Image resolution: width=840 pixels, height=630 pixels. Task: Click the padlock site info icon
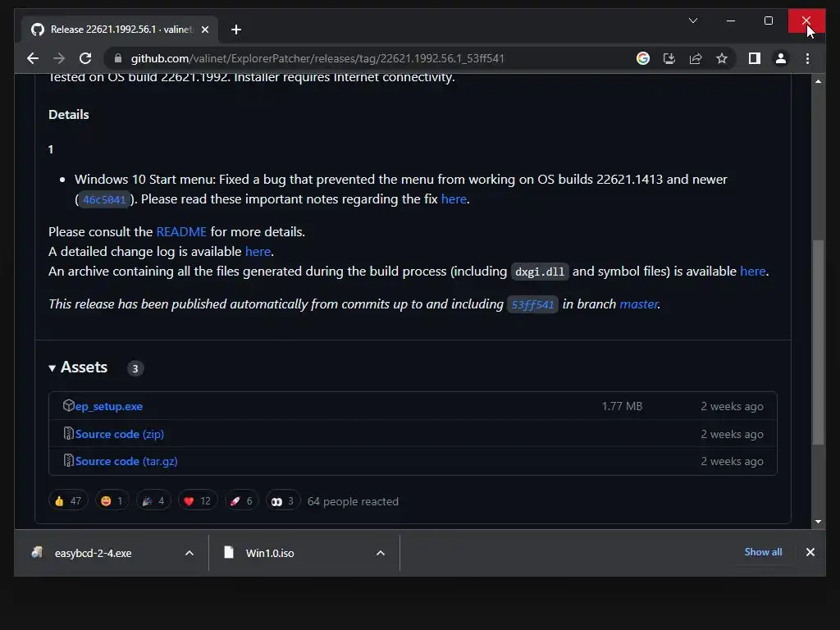pos(118,58)
